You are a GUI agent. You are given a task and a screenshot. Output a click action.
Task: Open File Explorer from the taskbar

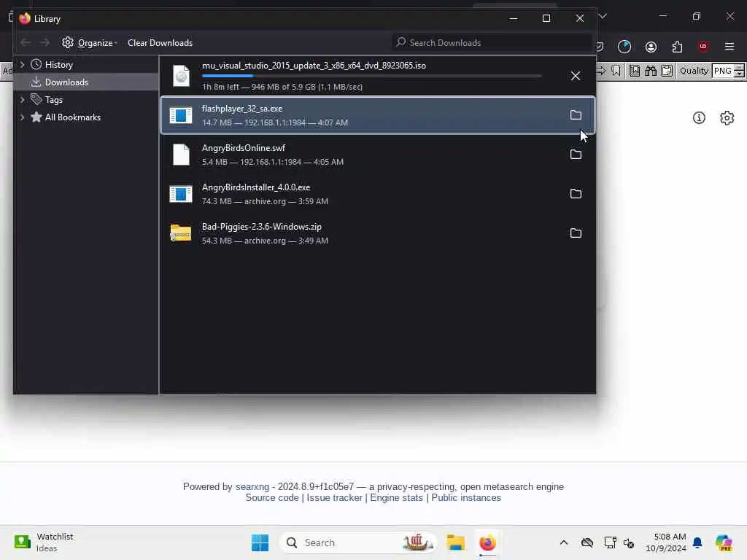click(455, 542)
